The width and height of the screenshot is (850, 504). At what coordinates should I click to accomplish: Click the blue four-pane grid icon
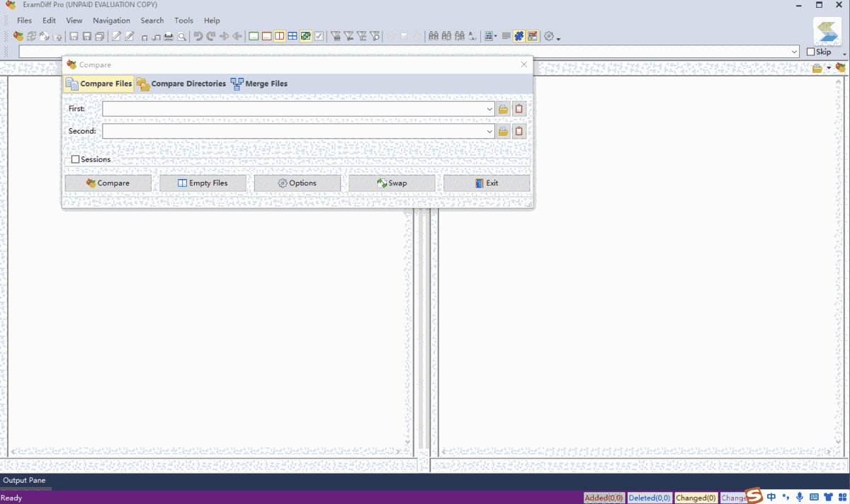coord(293,36)
